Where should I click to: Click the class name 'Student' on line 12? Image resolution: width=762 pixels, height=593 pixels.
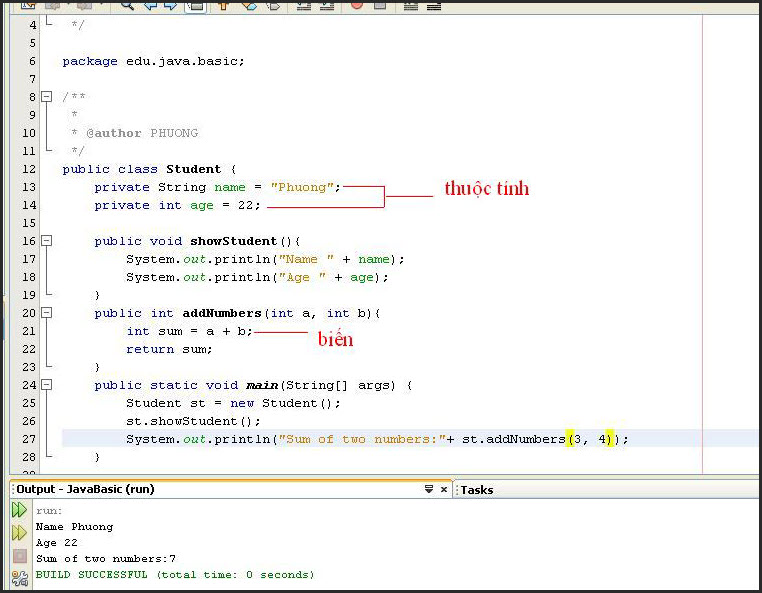[x=193, y=169]
